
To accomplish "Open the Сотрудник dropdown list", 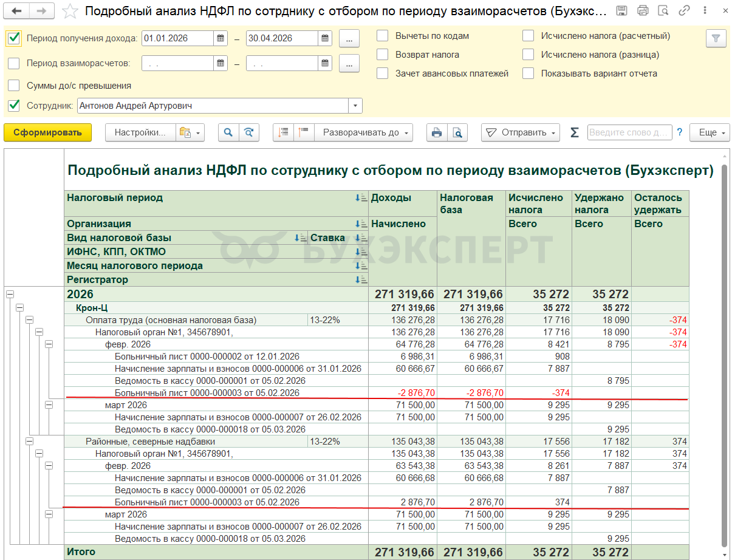I will (x=355, y=106).
